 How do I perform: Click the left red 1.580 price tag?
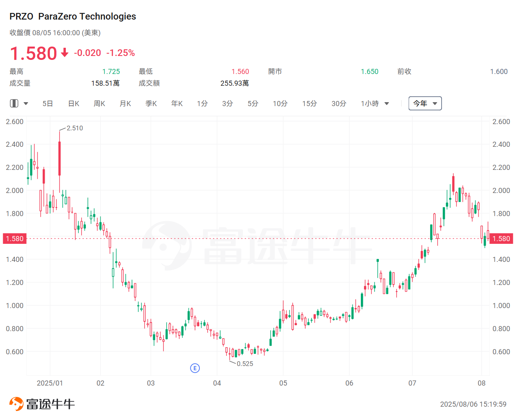(x=14, y=239)
